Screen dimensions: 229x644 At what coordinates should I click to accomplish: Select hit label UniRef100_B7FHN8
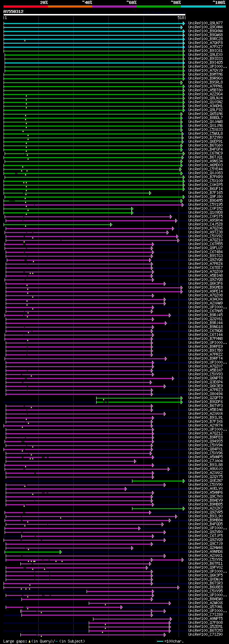[x=205, y=338]
